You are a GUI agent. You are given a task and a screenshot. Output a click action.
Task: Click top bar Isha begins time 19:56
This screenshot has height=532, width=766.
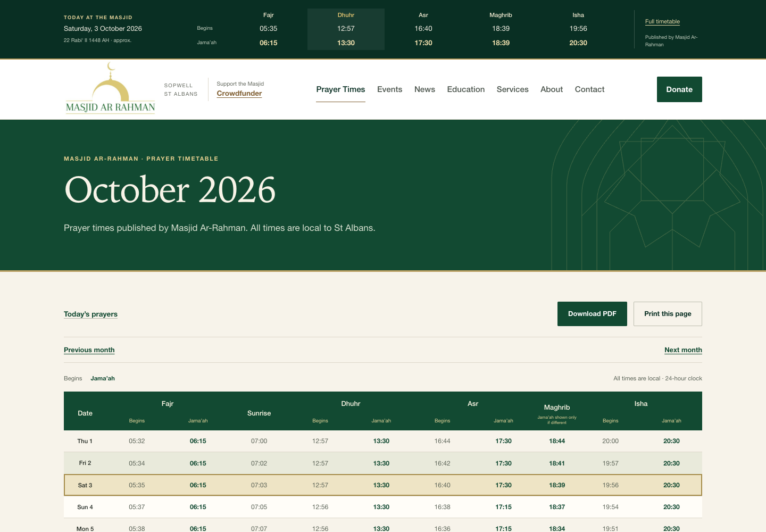tap(578, 29)
